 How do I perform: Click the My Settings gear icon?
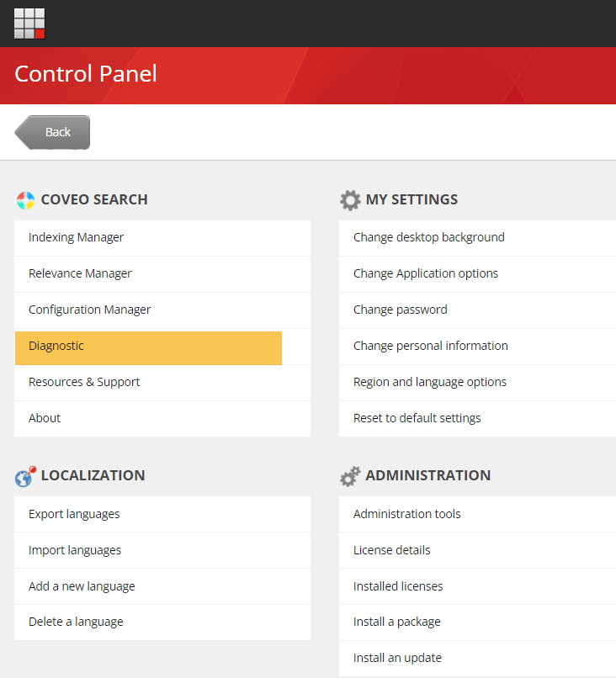[350, 200]
